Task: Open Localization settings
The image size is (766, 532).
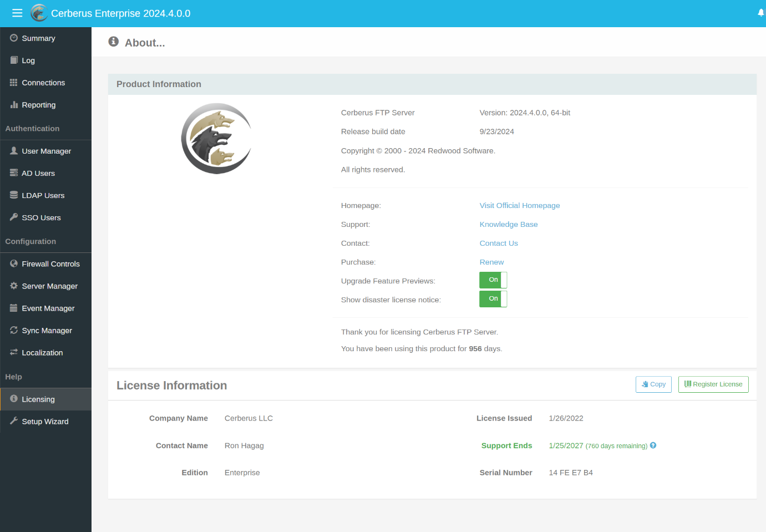Action: click(x=45, y=353)
